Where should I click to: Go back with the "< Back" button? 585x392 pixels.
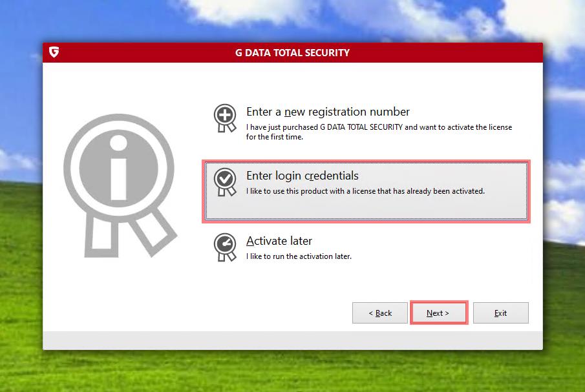point(380,313)
